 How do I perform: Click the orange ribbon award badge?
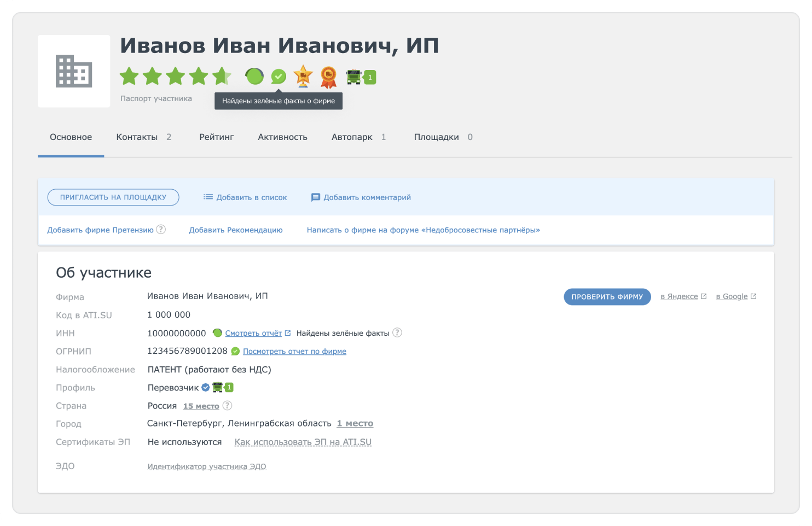pos(328,77)
